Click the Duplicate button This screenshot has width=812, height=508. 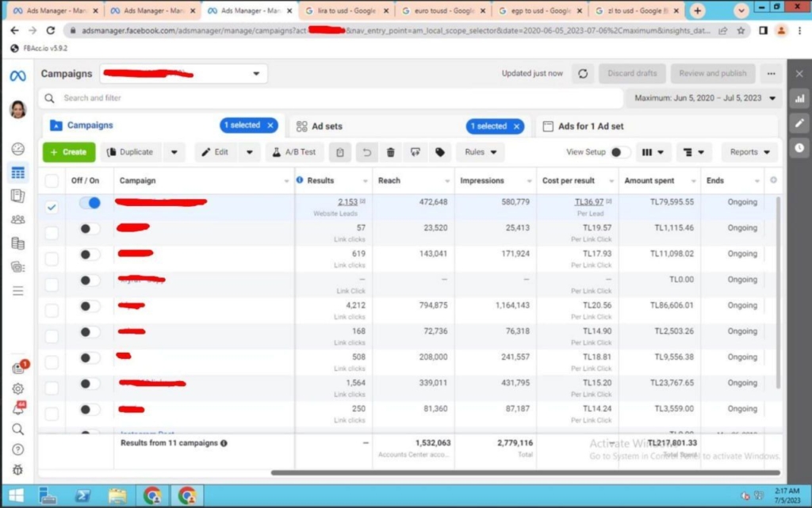coord(130,152)
